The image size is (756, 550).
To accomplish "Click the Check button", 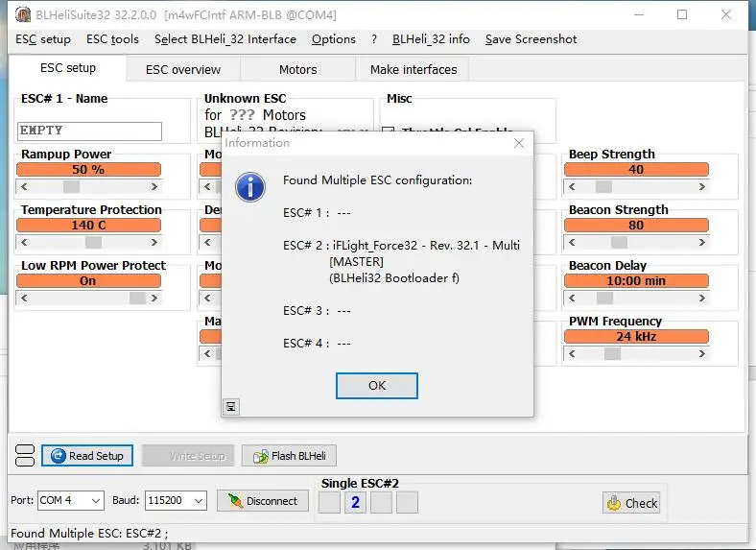I will [x=630, y=503].
